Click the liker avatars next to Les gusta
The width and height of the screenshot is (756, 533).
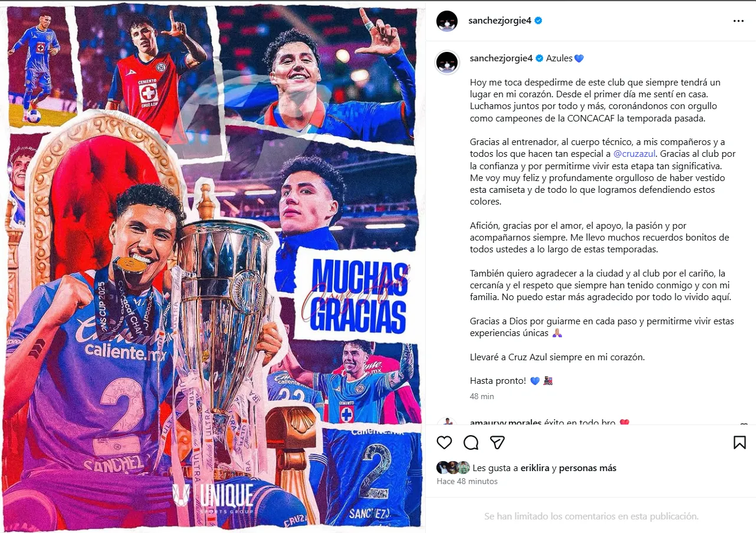click(453, 468)
